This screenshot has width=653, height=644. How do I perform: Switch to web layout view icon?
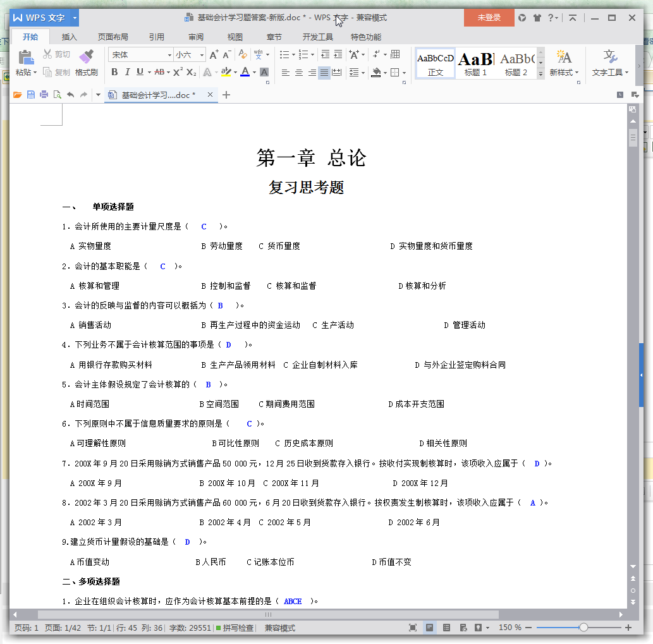pyautogui.click(x=463, y=628)
